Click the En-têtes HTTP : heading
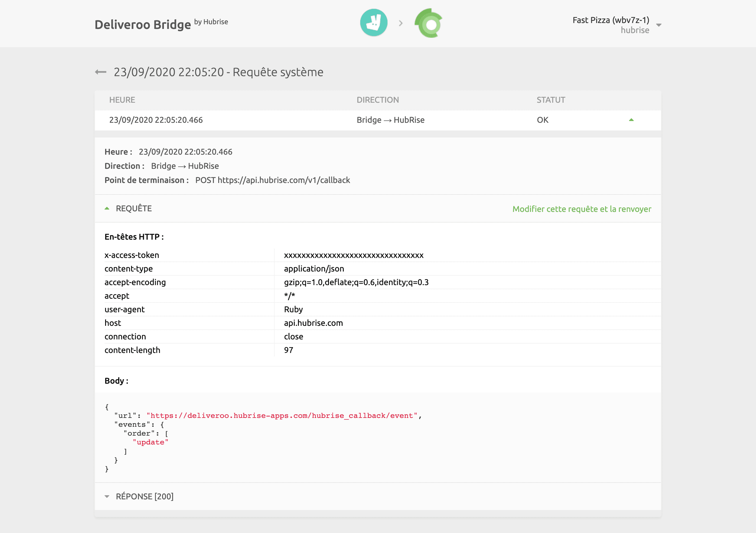Viewport: 756px width, 533px height. (134, 237)
